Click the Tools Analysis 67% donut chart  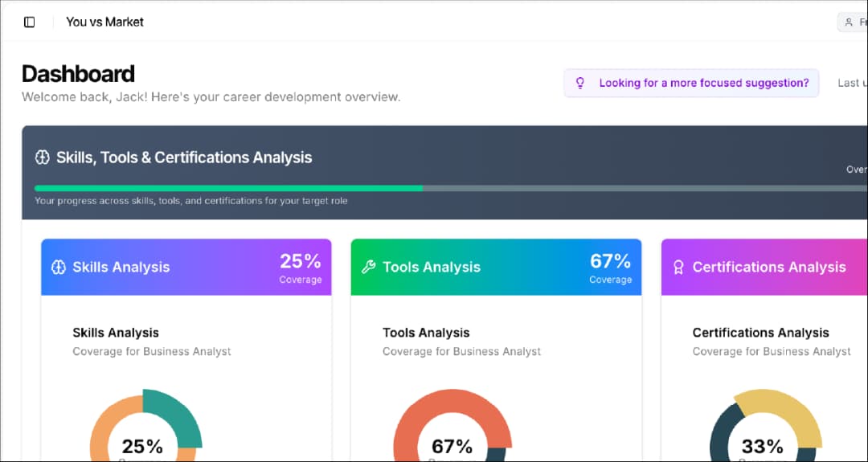coord(452,426)
